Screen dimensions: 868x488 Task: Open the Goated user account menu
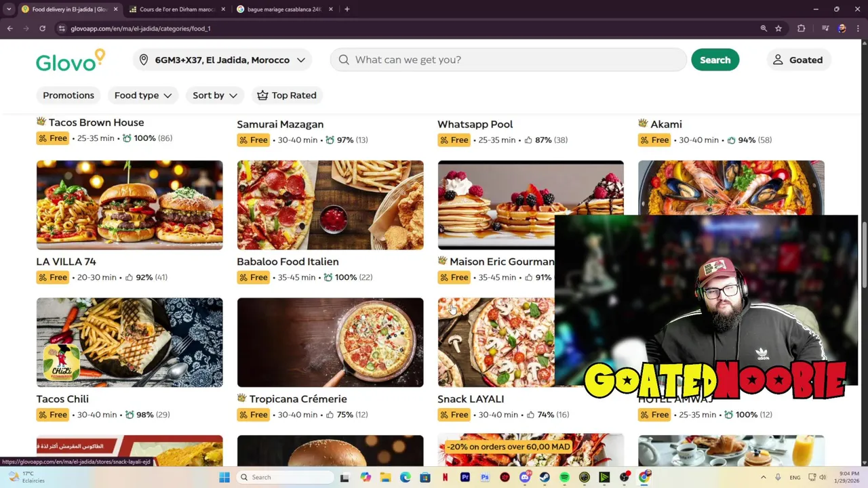click(798, 60)
